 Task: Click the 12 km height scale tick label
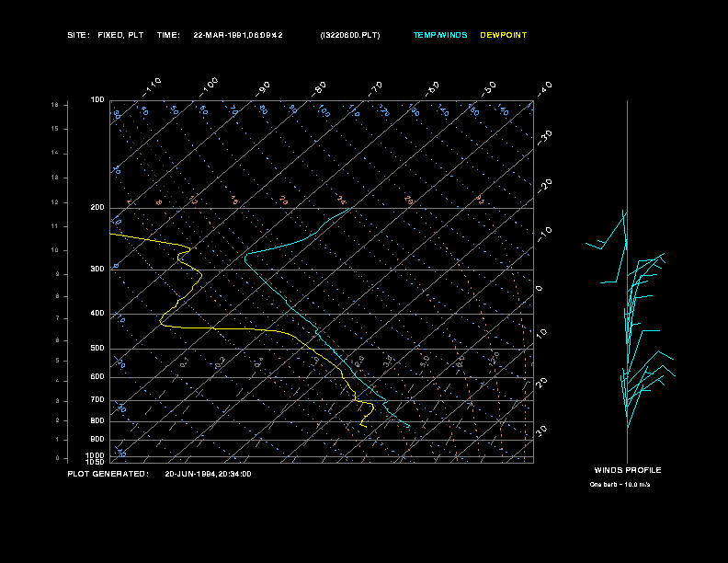(x=55, y=202)
